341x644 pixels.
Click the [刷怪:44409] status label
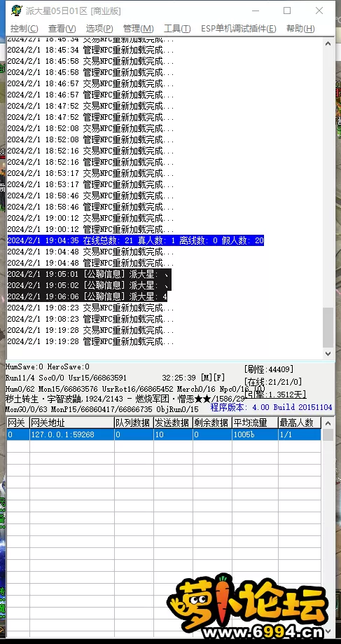click(269, 369)
